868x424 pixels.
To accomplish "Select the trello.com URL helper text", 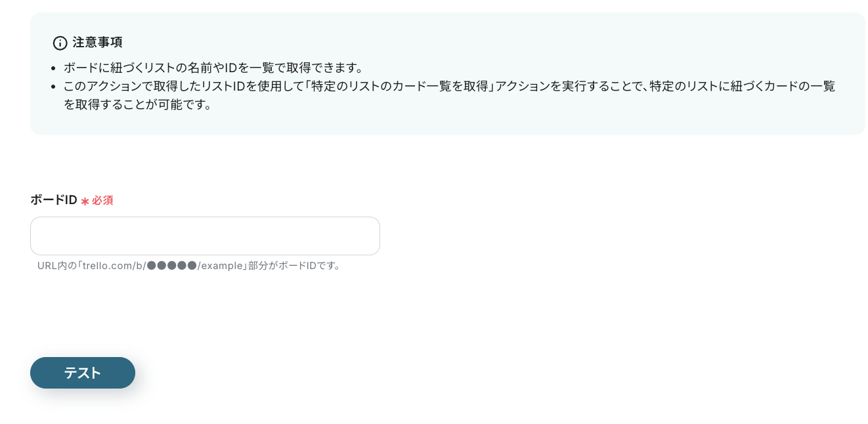I will (x=189, y=266).
